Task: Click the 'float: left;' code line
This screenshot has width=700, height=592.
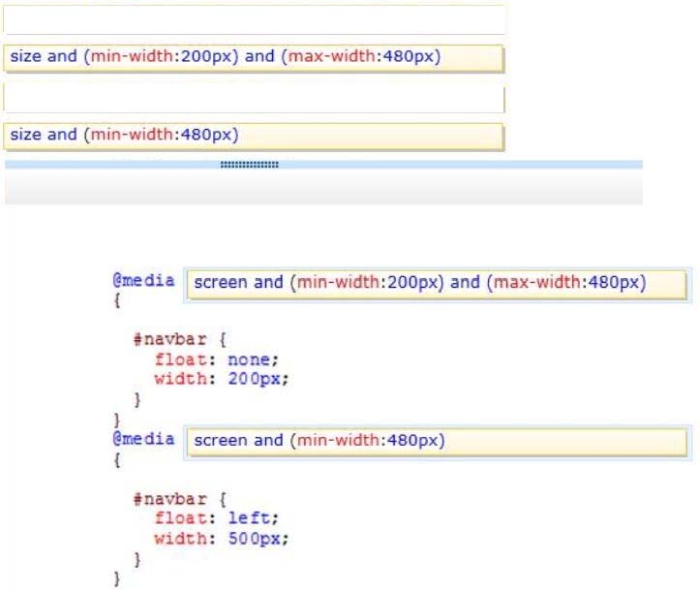Action: 217,518
